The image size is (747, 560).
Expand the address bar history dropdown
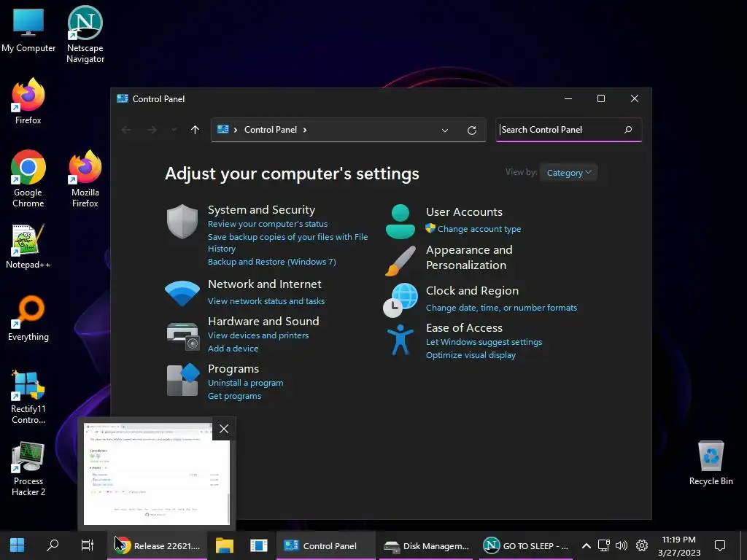coord(444,130)
